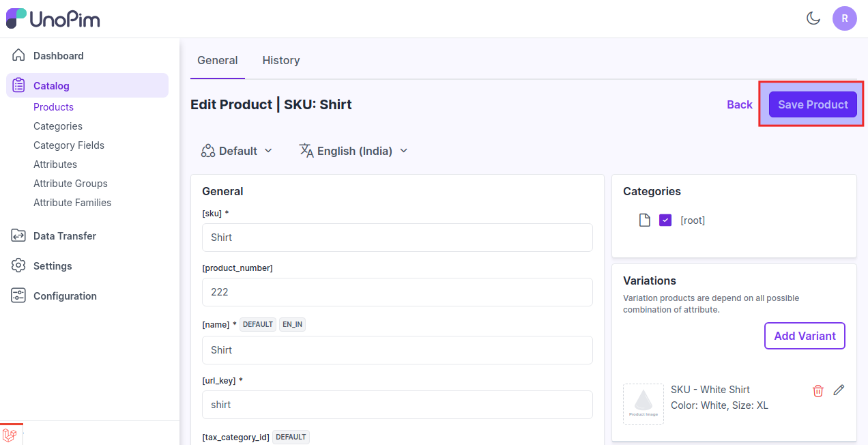
Task: Open Dashboard from the sidebar
Action: [58, 56]
